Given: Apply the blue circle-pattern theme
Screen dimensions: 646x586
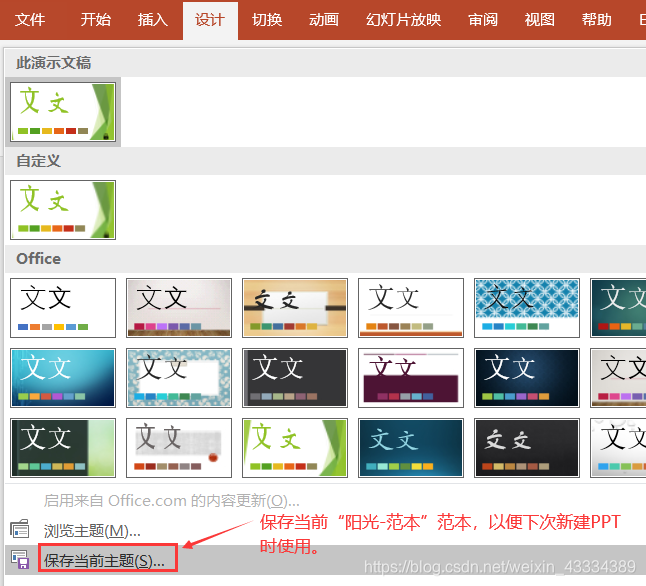Looking at the screenshot, I should [x=527, y=308].
